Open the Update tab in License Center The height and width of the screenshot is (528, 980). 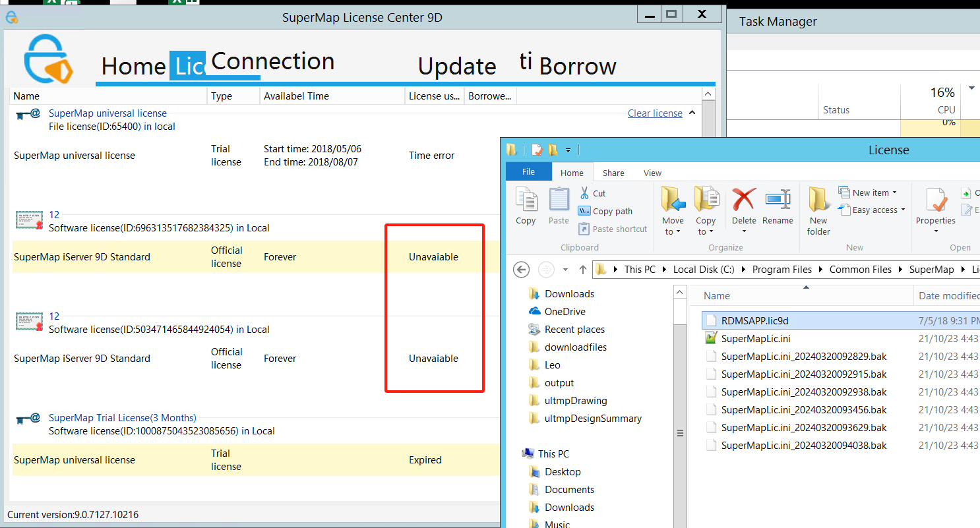point(457,67)
